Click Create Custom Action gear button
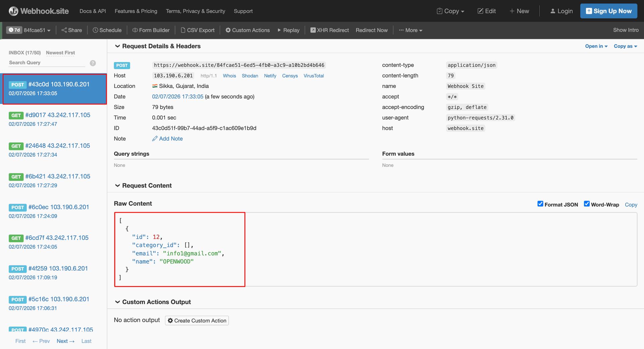644x349 pixels. tap(197, 320)
